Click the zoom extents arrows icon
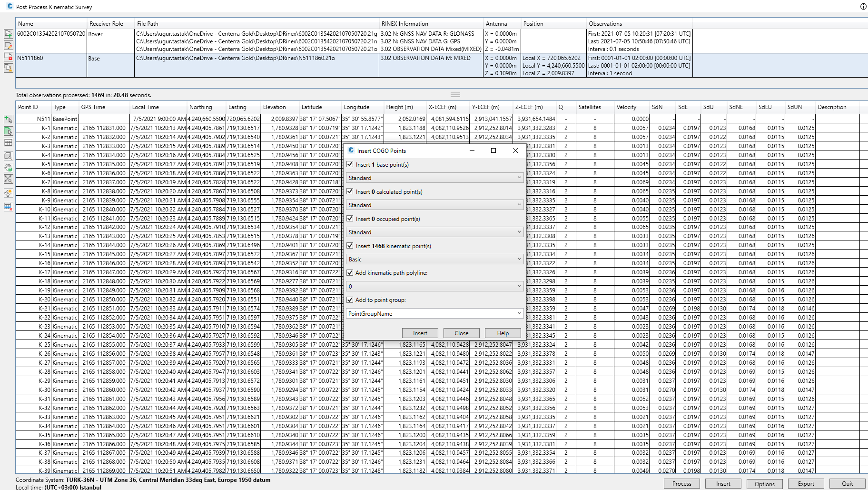 pos(8,180)
